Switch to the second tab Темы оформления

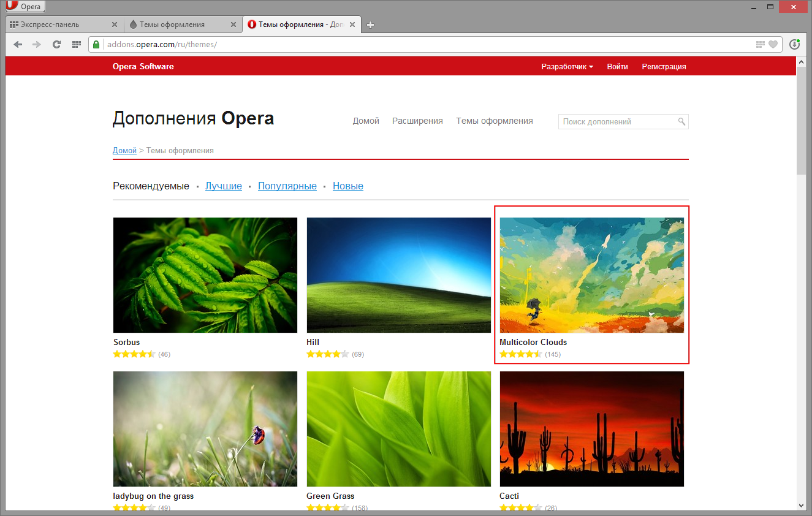tap(183, 25)
